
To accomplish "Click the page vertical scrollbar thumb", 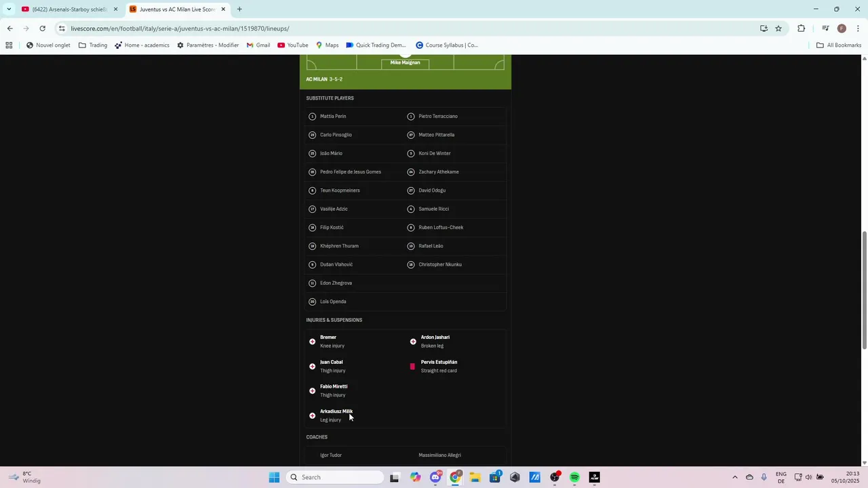I will click(x=864, y=289).
